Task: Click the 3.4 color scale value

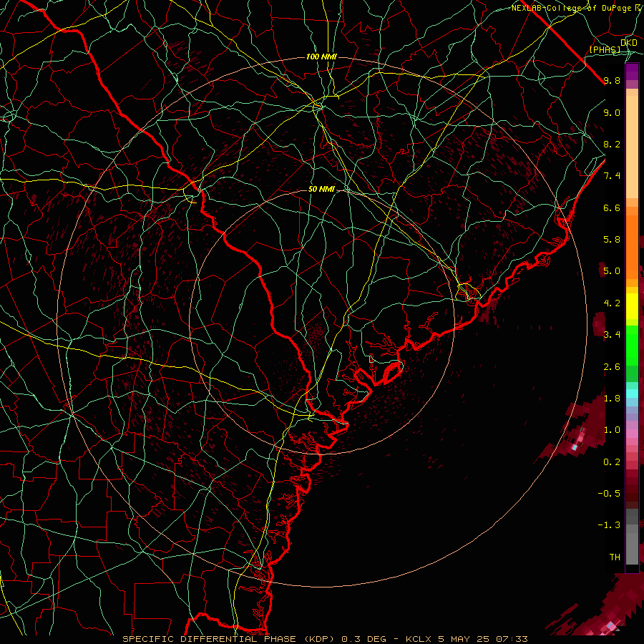Action: pyautogui.click(x=612, y=335)
